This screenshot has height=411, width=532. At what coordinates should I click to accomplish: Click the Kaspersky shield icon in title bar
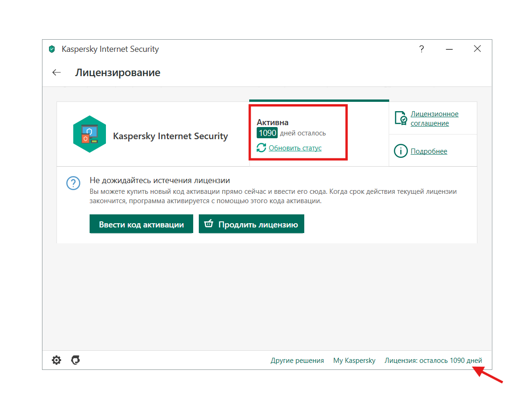(52, 49)
